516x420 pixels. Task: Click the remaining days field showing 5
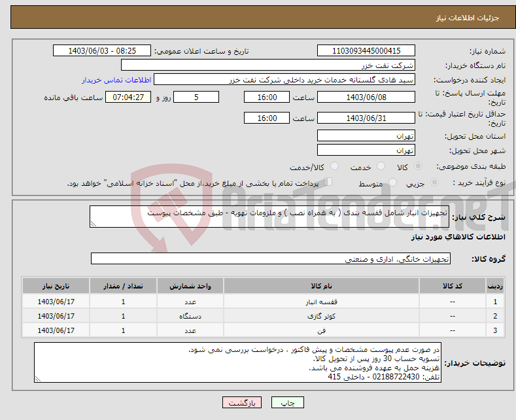coord(196,97)
